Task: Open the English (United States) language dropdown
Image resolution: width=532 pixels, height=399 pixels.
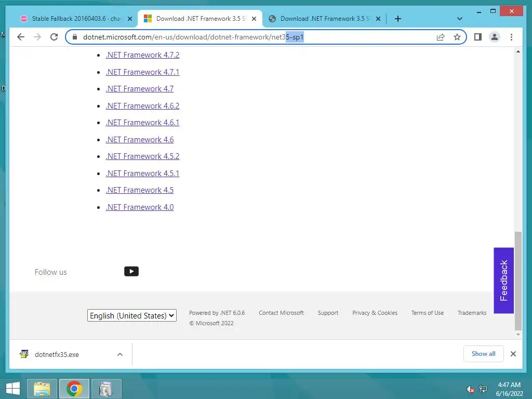Action: coord(131,315)
